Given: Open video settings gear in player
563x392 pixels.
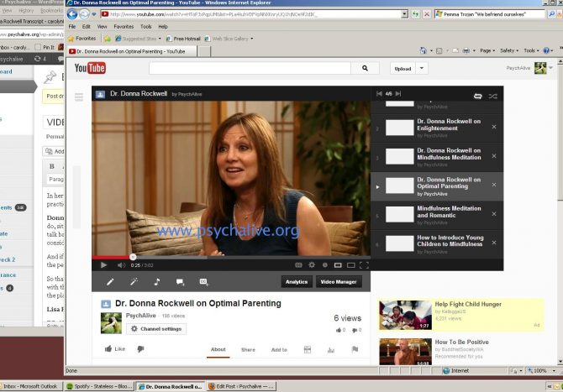Looking at the screenshot, I should [312, 265].
